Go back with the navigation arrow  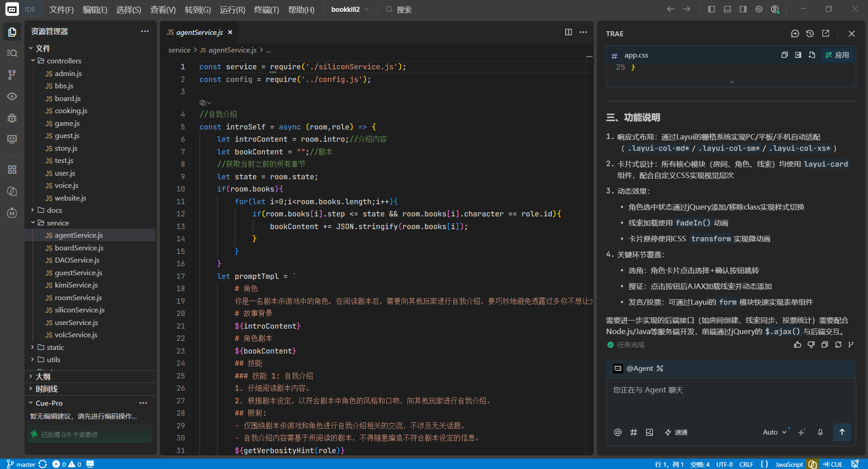671,9
